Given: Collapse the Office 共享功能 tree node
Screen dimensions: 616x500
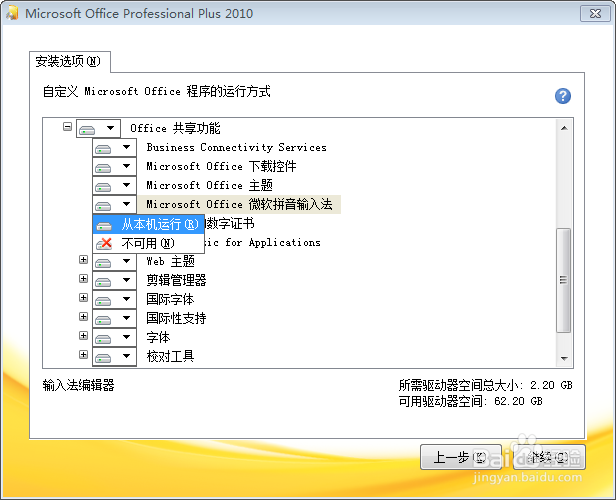Looking at the screenshot, I should point(68,127).
